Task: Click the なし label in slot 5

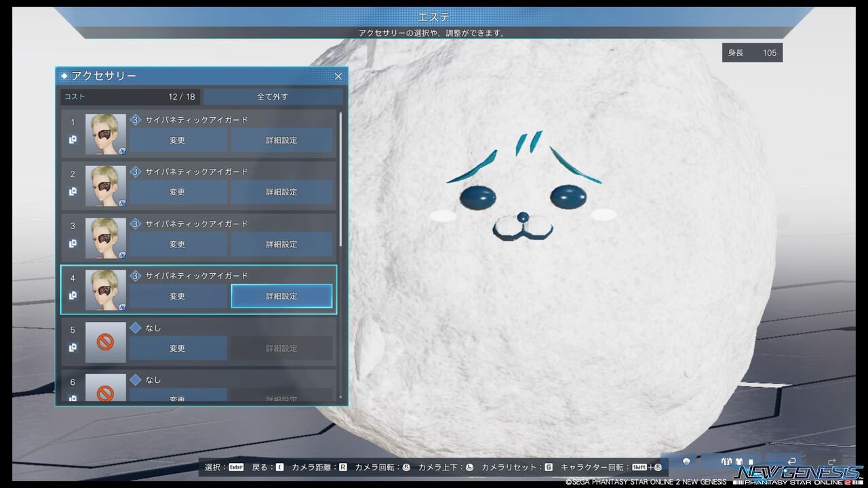Action: (153, 328)
